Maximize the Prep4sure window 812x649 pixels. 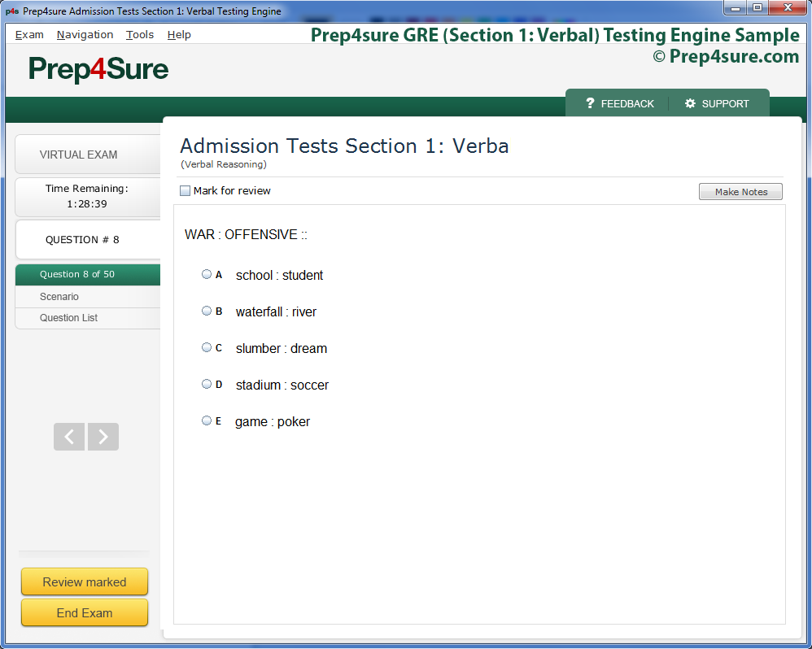(757, 8)
